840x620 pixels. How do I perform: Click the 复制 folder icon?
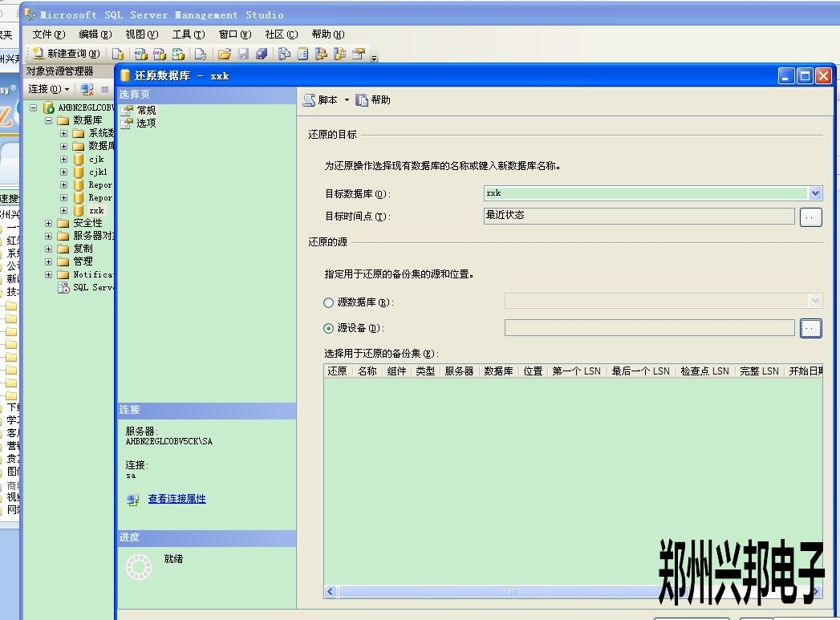(63, 249)
